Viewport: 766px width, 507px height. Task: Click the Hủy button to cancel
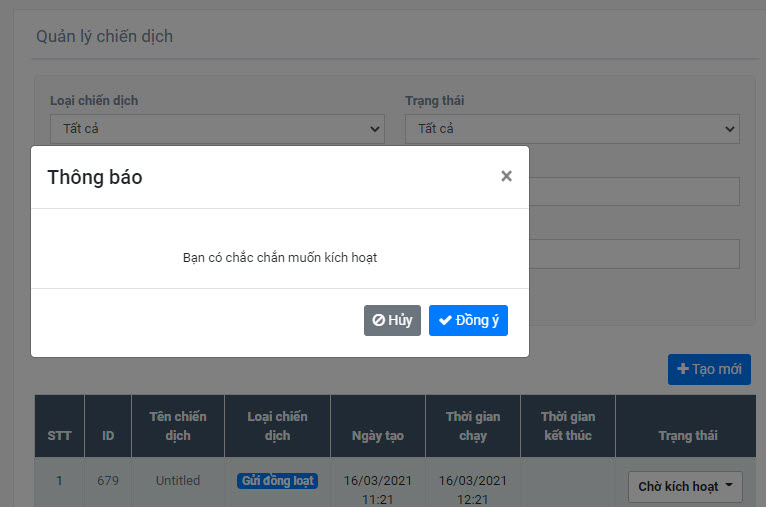point(392,320)
